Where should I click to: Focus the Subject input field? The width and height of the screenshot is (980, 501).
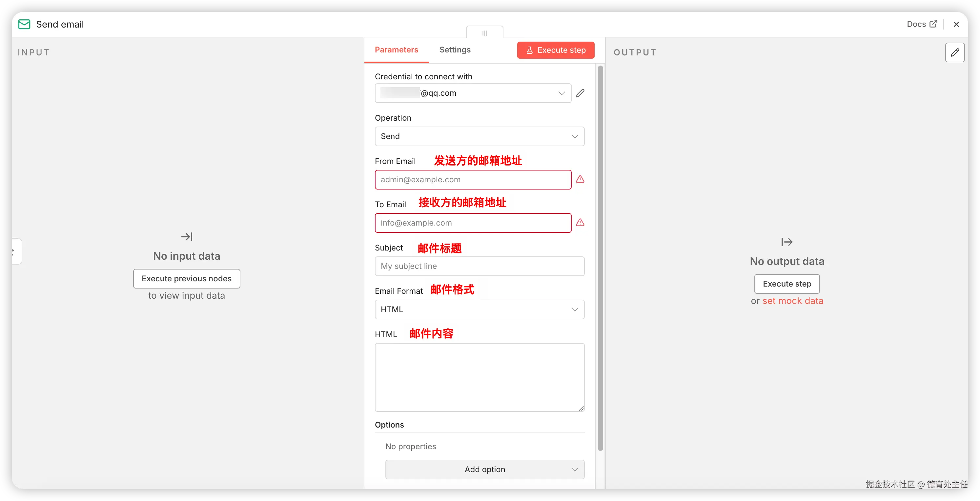click(480, 266)
